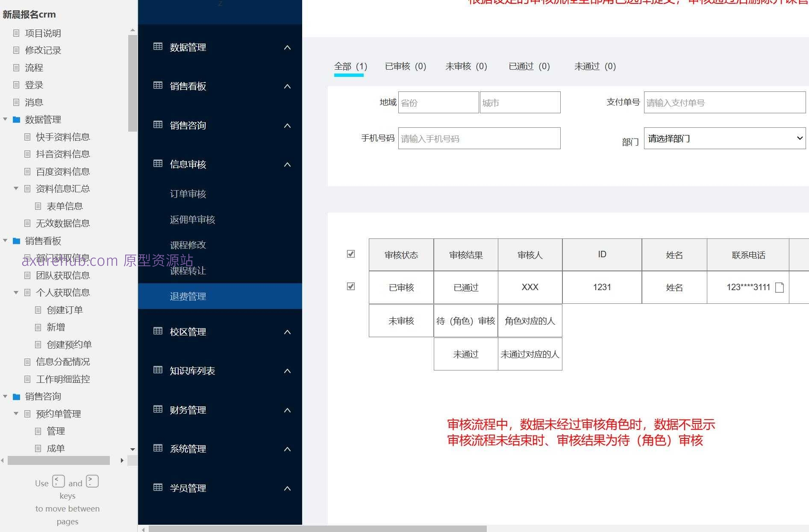809x532 pixels.
Task: Switch to the 已通过 (0) tab
Action: [529, 66]
